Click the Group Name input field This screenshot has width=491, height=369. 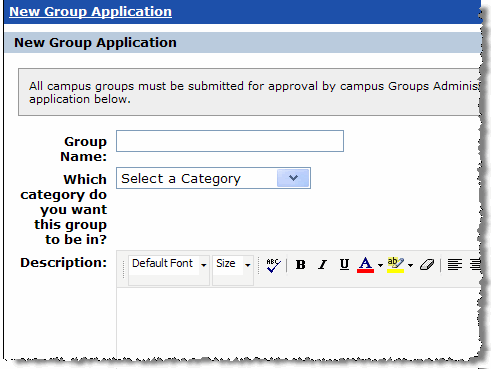coord(230,141)
